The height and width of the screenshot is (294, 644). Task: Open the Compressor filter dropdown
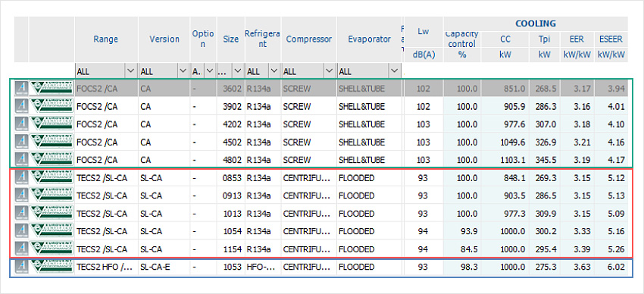[x=329, y=71]
